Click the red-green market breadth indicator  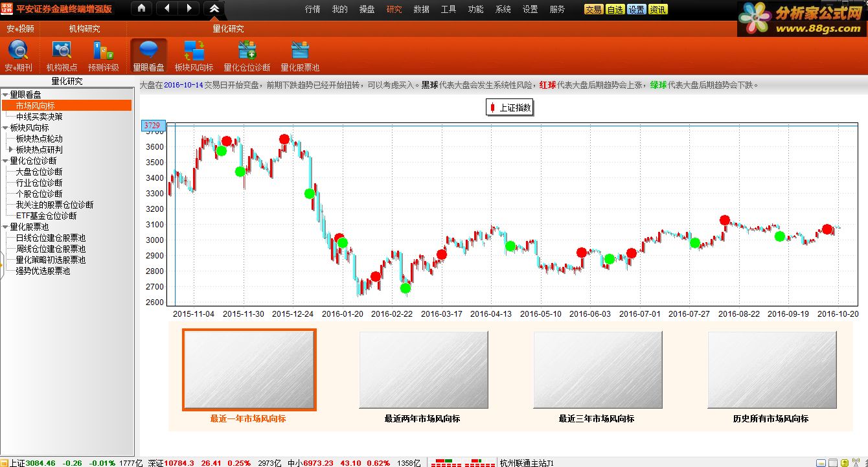click(x=463, y=463)
